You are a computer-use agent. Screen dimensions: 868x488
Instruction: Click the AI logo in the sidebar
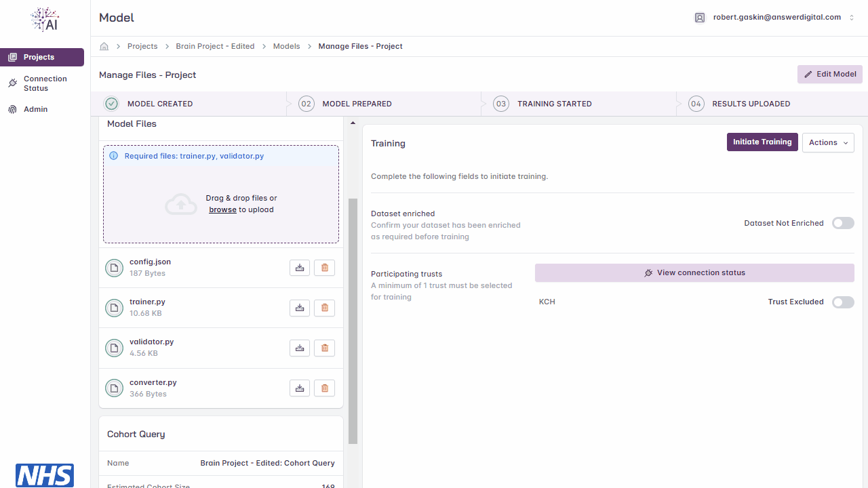click(45, 19)
